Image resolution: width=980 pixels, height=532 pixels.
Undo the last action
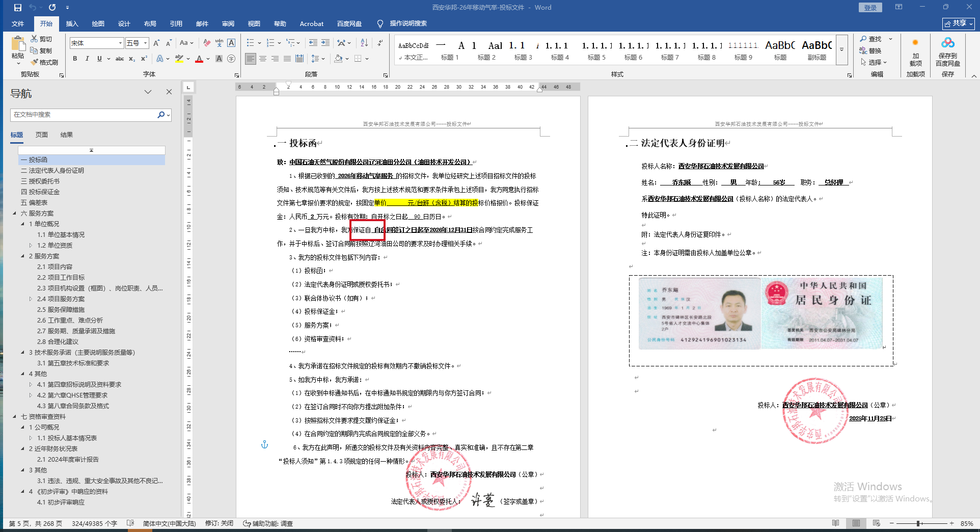(33, 8)
